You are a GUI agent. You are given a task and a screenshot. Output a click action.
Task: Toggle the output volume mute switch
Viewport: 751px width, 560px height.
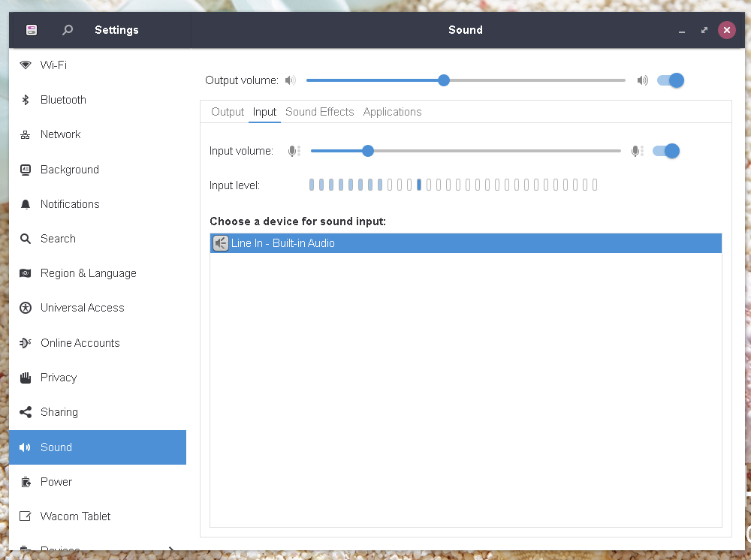point(670,80)
